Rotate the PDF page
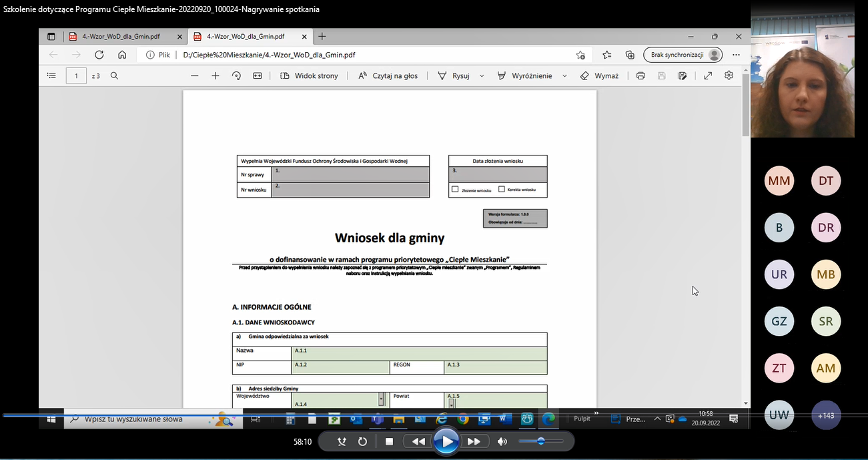Viewport: 868px width, 460px height. (236, 76)
